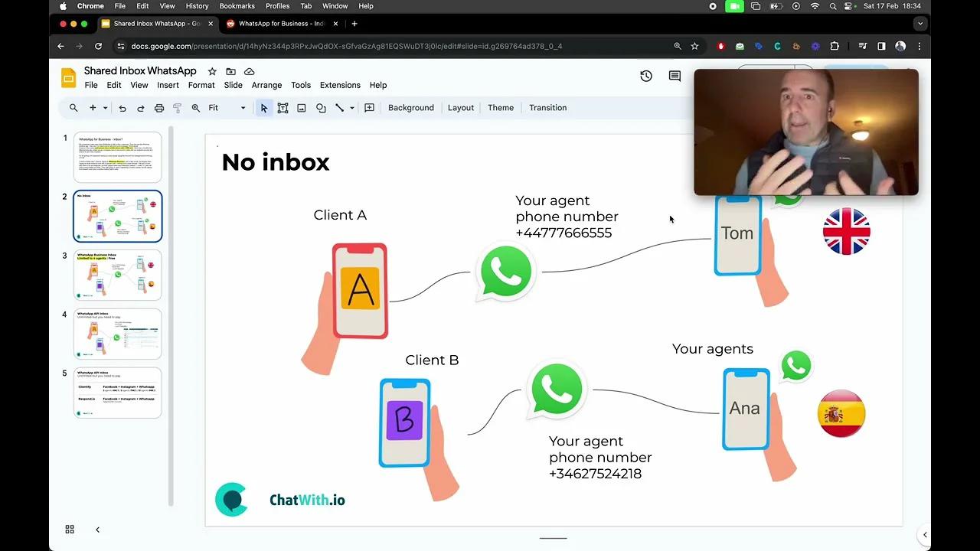Undo the last action in Slides
Viewport: 980px width, 551px height.
[x=122, y=108]
